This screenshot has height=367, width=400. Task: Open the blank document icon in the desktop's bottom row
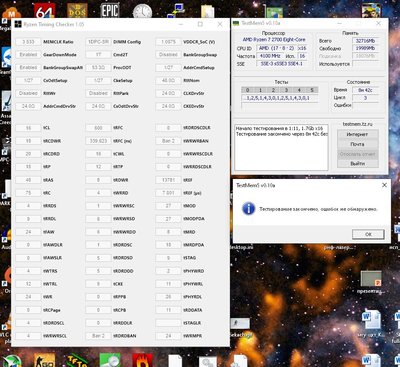tap(175, 361)
